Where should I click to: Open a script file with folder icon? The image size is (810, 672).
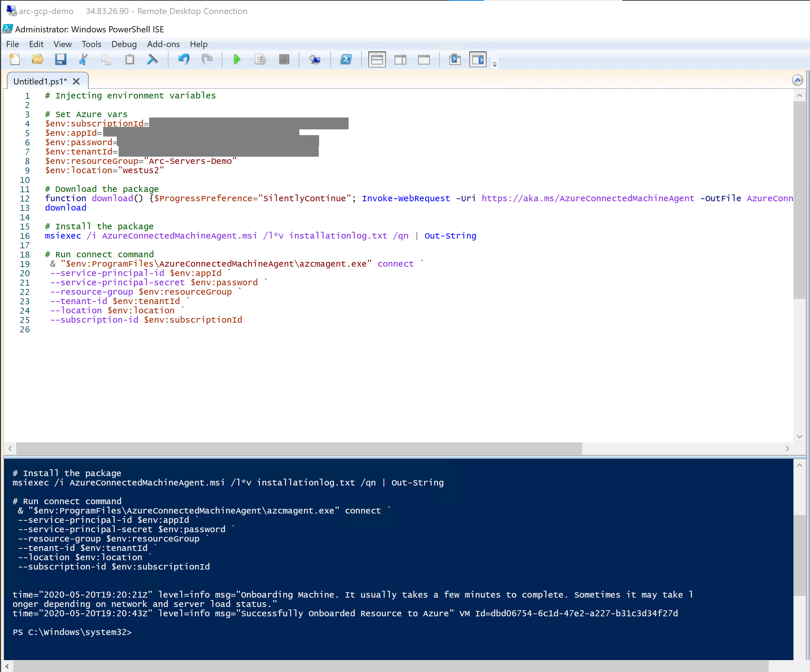pos(37,59)
